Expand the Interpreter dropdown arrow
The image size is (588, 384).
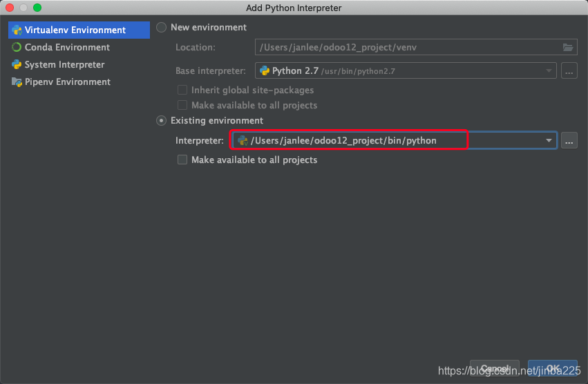[x=549, y=141]
